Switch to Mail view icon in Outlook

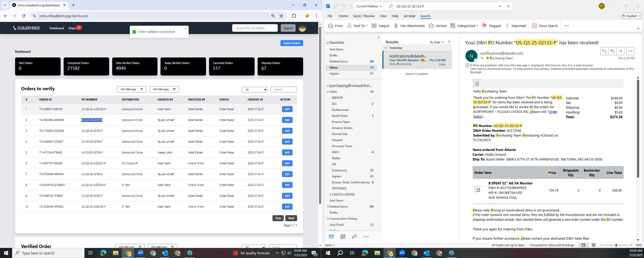[331, 237]
